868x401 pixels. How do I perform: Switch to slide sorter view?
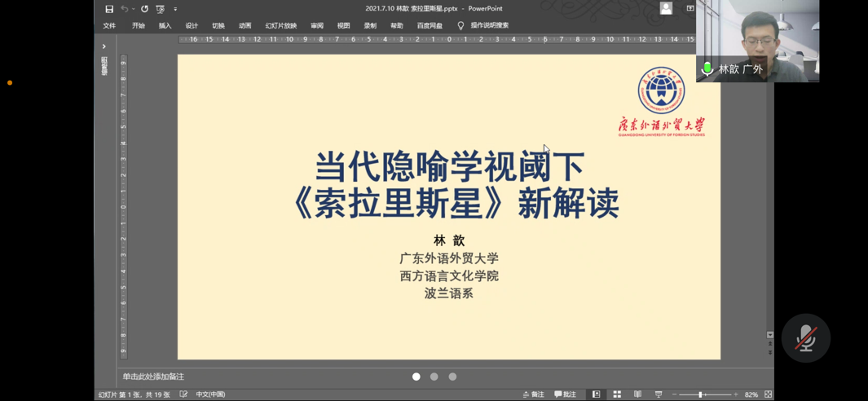[617, 394]
